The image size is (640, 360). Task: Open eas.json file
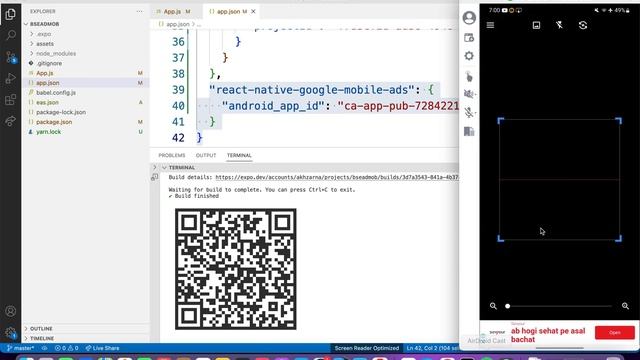(x=47, y=102)
